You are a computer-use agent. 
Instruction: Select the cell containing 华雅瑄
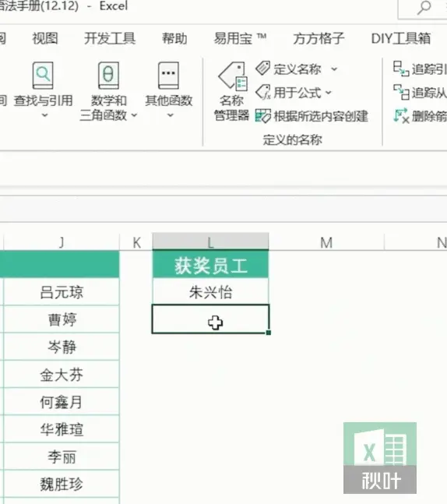click(x=62, y=428)
